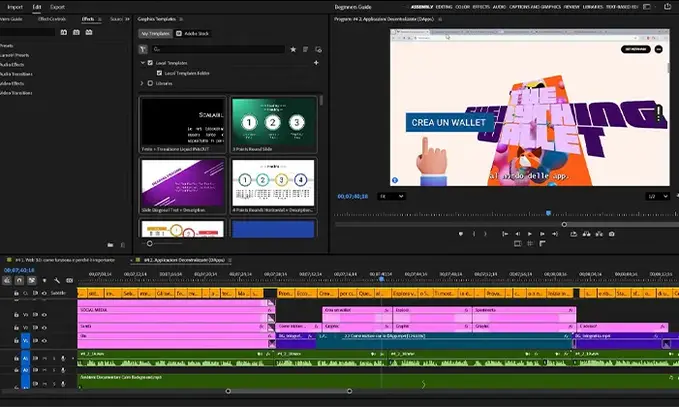Toggle Libraries checkbox
Image resolution: width=679 pixels, height=407 pixels.
(150, 83)
